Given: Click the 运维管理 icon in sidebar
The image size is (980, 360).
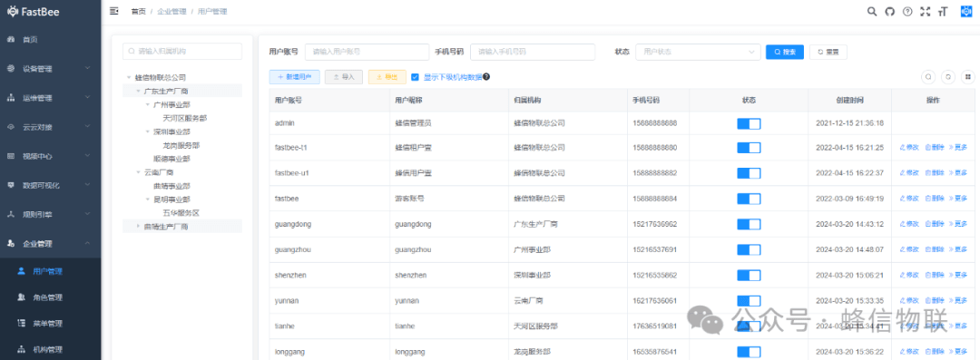Looking at the screenshot, I should click(x=11, y=98).
